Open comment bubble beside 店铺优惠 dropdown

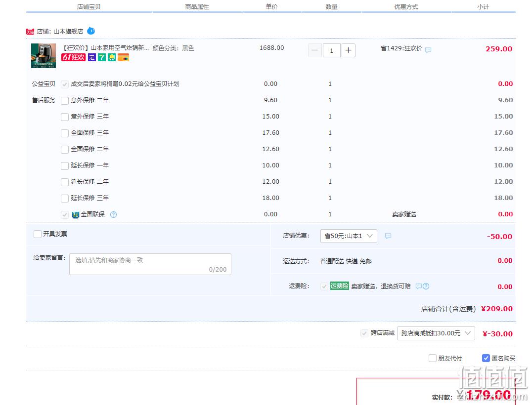(x=388, y=236)
